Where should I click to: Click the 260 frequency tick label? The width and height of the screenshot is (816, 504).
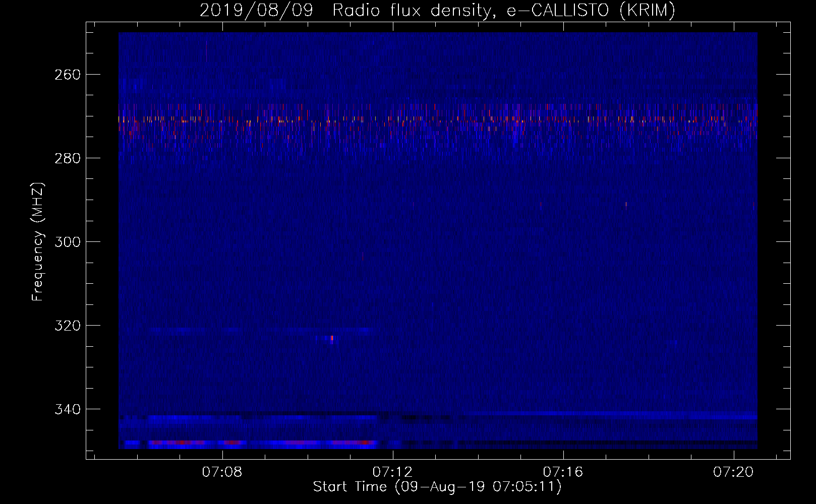pos(68,75)
